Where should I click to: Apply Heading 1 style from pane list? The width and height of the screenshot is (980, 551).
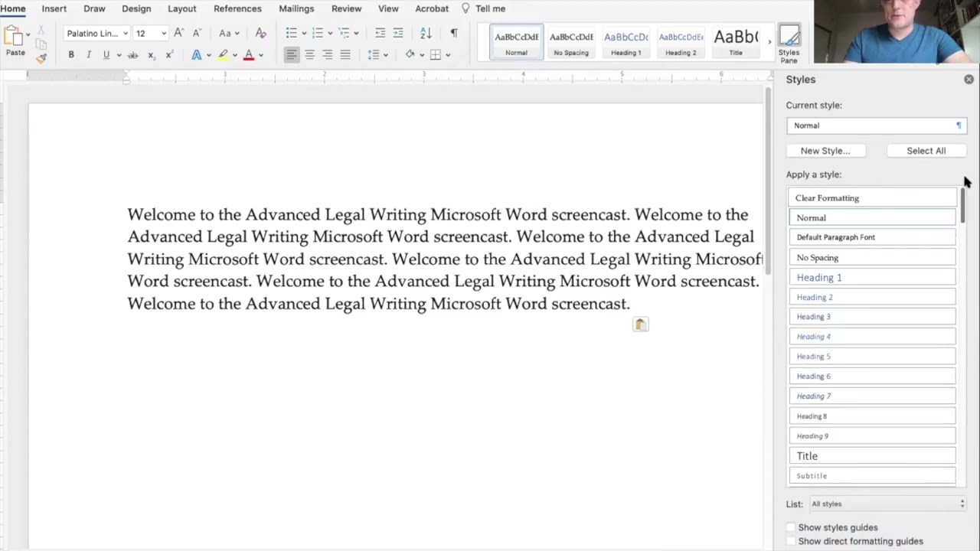[872, 277]
